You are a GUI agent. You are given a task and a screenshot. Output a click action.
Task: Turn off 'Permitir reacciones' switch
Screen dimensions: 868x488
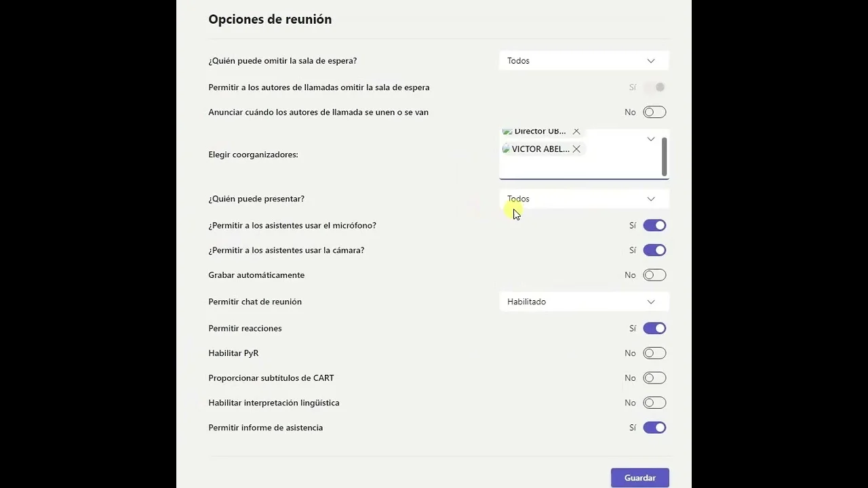click(654, 328)
